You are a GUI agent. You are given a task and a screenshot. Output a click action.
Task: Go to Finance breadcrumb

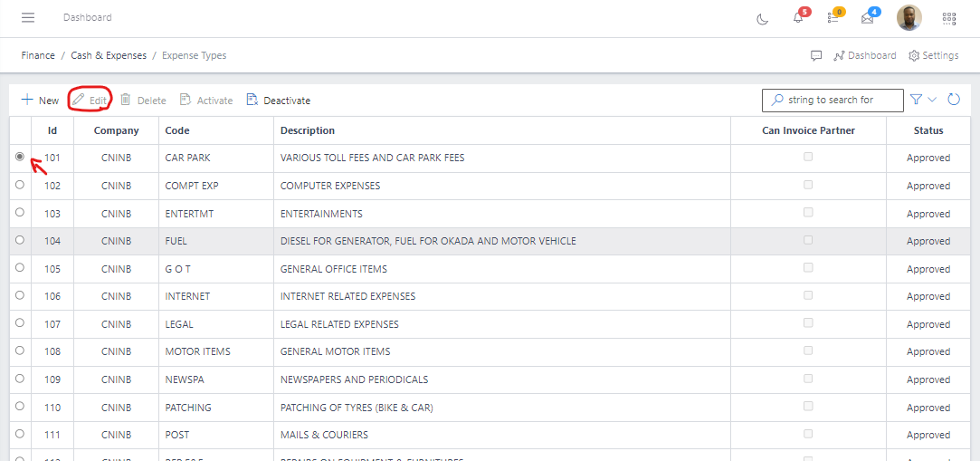38,55
